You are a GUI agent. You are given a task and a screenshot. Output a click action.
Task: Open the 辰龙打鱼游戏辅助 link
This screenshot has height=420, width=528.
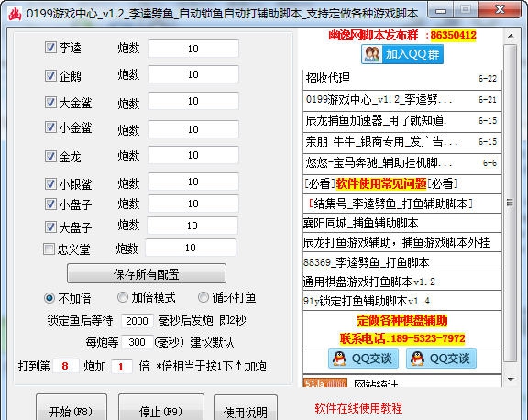coord(396,242)
